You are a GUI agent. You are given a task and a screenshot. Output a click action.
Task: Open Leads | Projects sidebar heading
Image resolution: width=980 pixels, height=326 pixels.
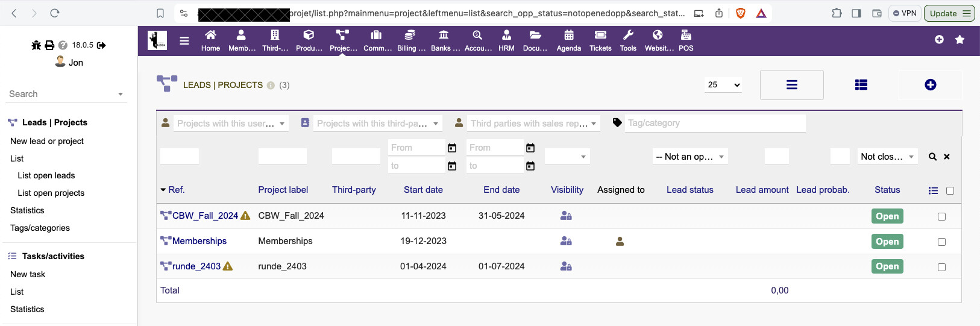click(55, 122)
